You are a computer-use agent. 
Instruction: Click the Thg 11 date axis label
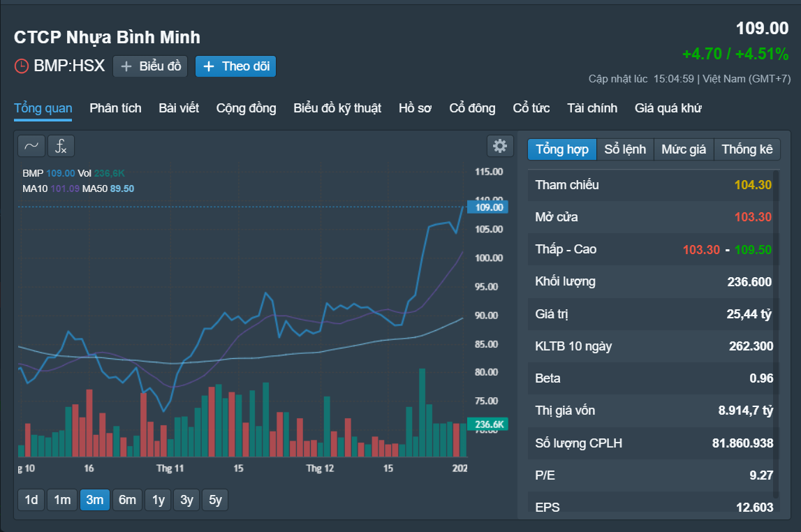tap(170, 468)
